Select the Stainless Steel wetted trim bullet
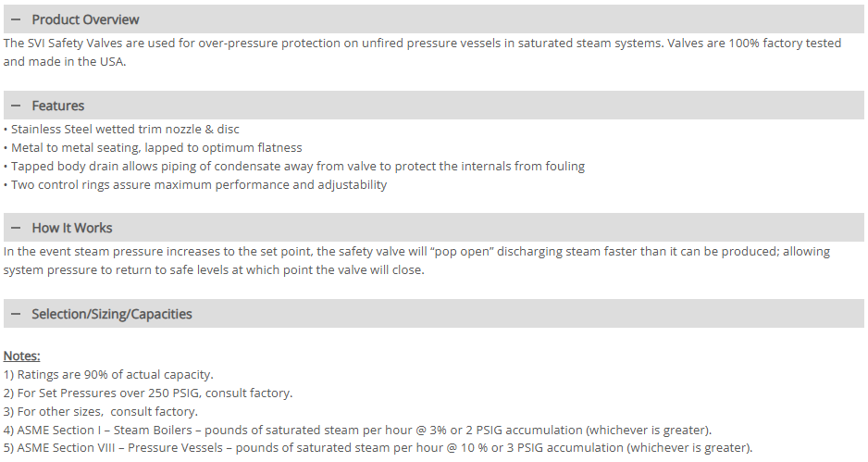The image size is (868, 462). pos(125,130)
